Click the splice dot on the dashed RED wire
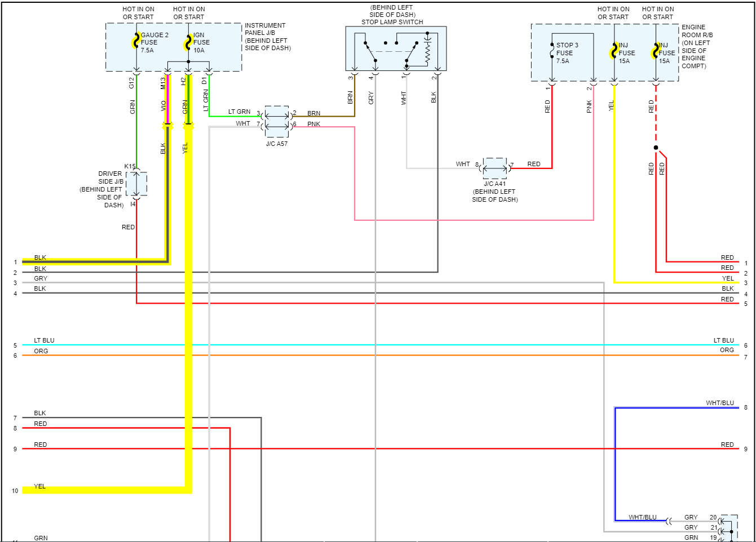The image size is (756, 542). click(x=656, y=148)
